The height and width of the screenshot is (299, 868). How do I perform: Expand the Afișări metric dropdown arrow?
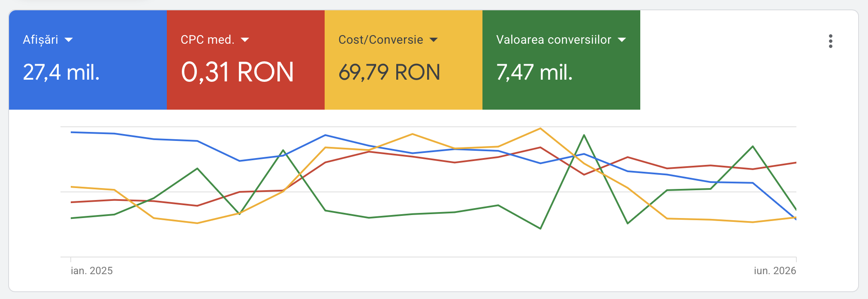point(69,40)
